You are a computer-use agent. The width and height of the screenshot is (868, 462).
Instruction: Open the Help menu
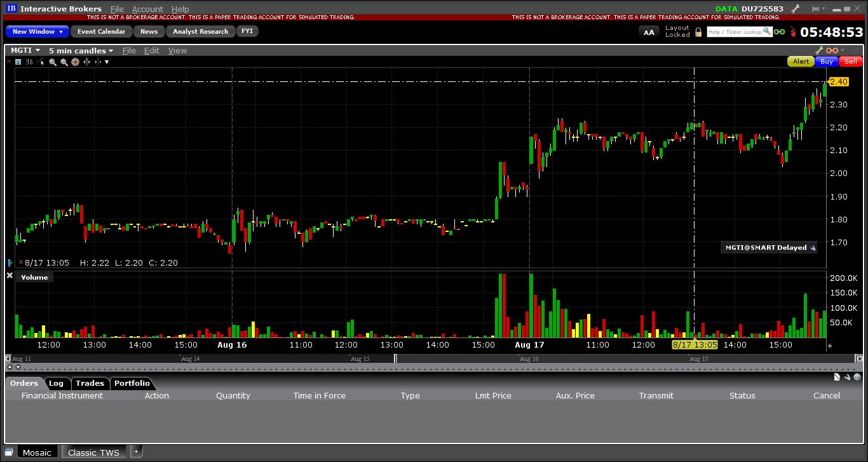click(x=180, y=9)
